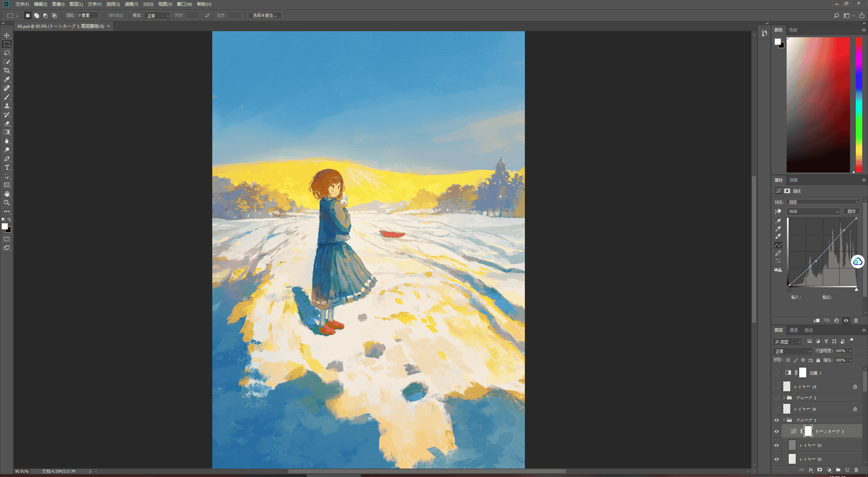Open the 预设 preset dropdown
The width and height of the screenshot is (868, 477).
823,202
